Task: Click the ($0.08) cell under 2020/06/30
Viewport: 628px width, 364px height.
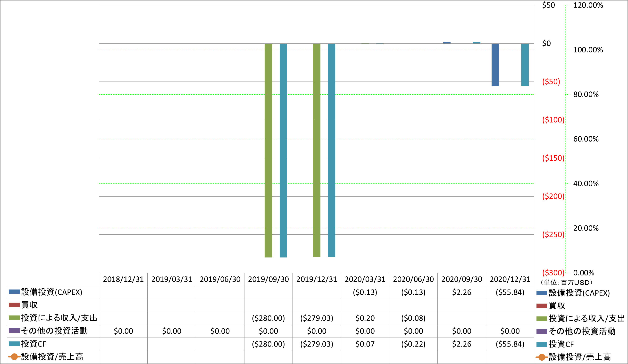Action: [413, 318]
